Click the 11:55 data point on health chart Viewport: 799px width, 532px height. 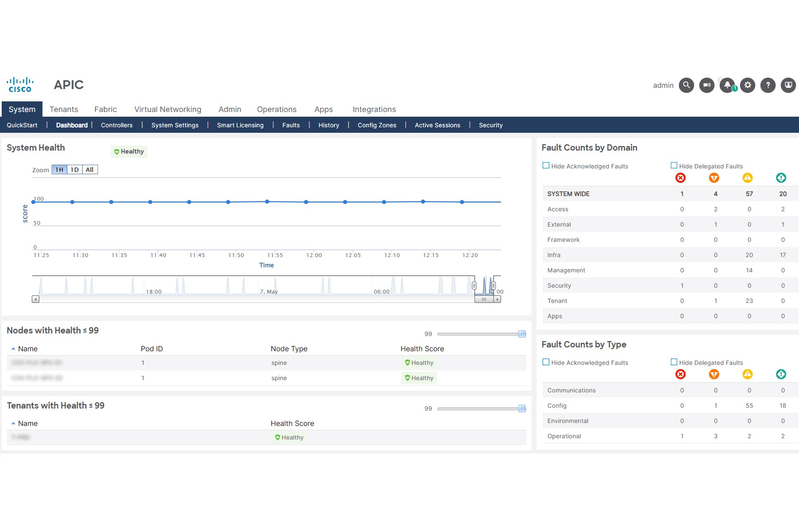pos(267,202)
